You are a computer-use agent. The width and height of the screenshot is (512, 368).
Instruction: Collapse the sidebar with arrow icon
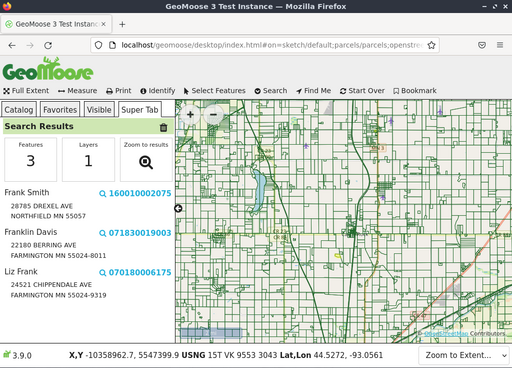[x=178, y=208]
